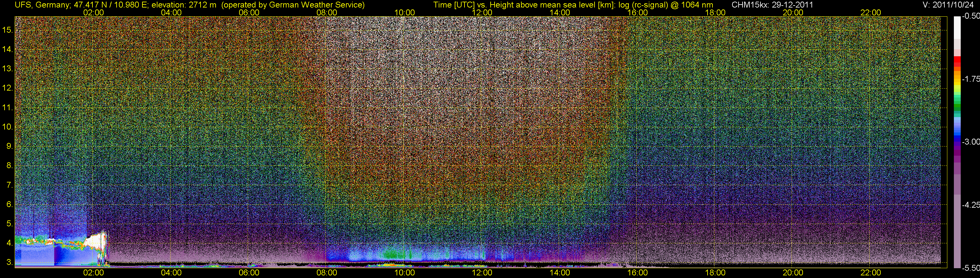Viewport: 980px width, 278px height.
Task: Click the 16:00 label on the bottom time axis
Action: pos(637,273)
